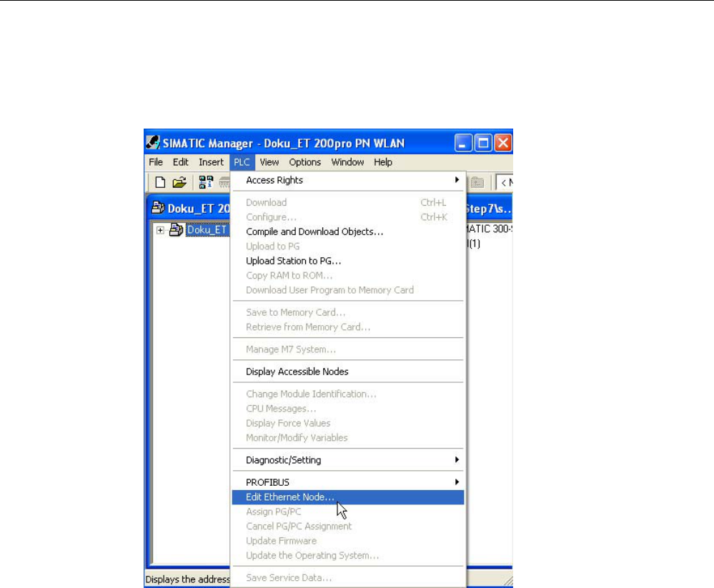Image resolution: width=714 pixels, height=588 pixels.
Task: Open the Window menu
Action: click(347, 162)
